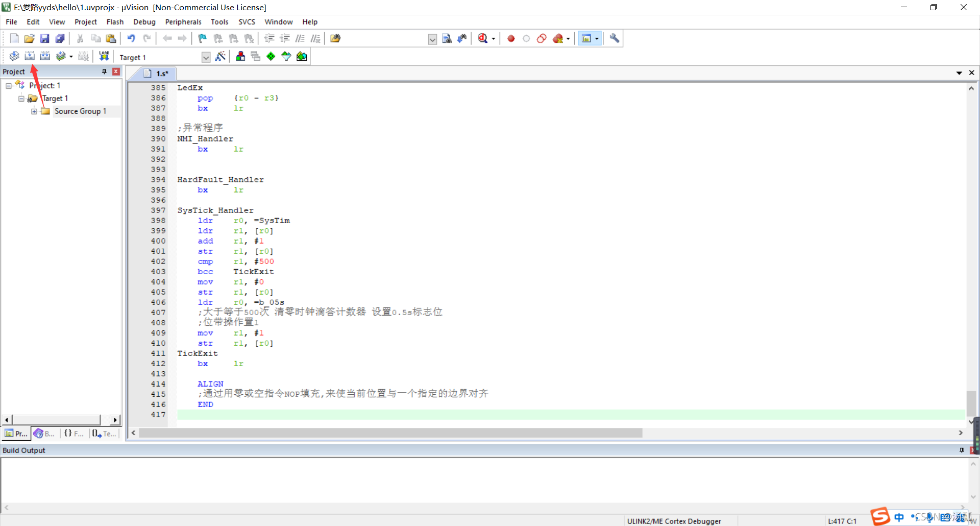This screenshot has width=980, height=526.
Task: Open the Target 1 dropdown
Action: coord(206,57)
